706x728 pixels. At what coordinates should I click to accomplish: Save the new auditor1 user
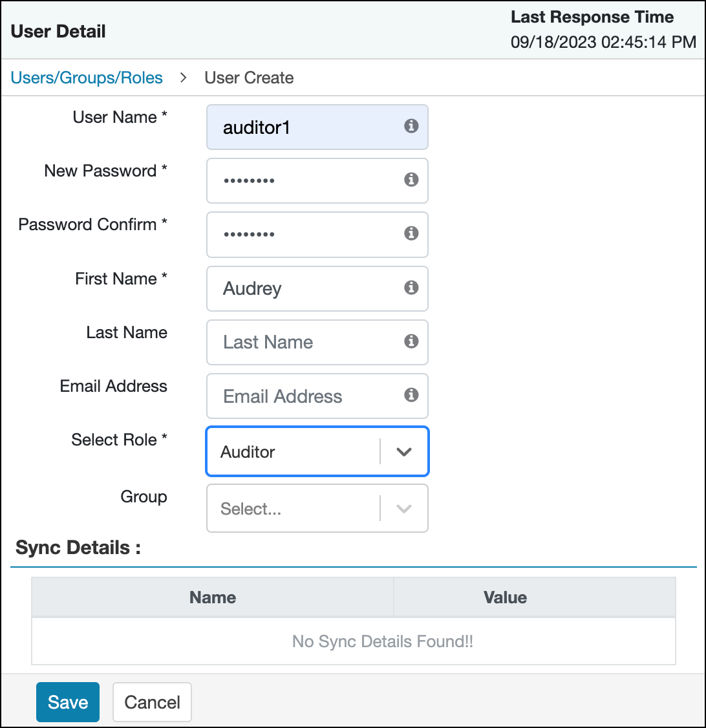click(67, 702)
